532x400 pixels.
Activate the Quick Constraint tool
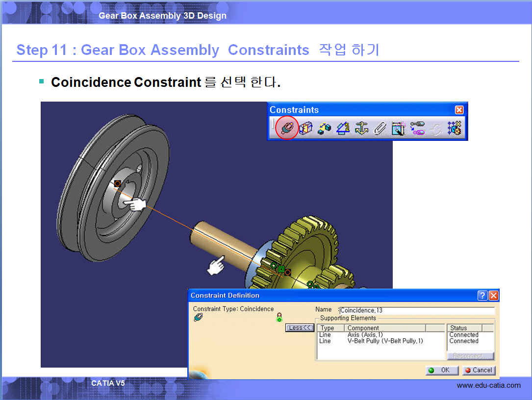point(399,129)
